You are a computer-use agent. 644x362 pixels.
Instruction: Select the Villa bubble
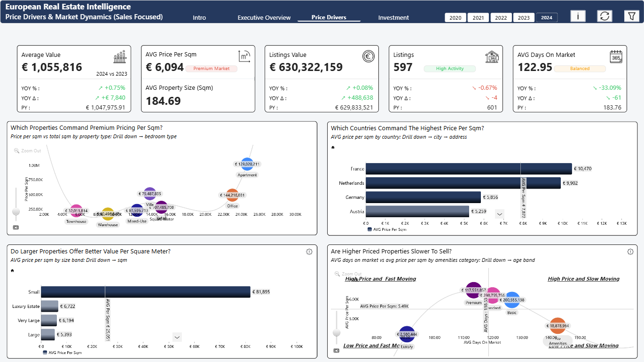pyautogui.click(x=149, y=194)
